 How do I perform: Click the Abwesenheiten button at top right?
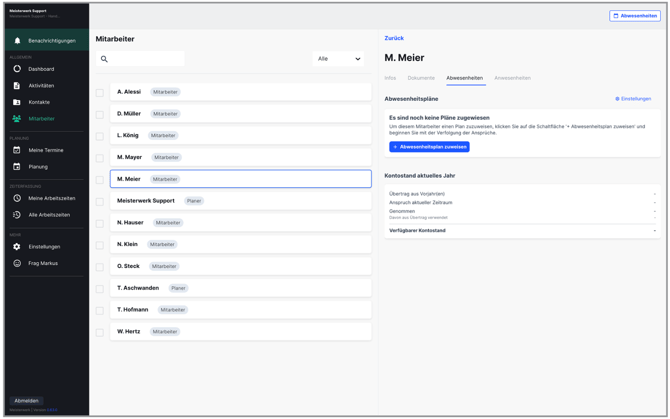[x=635, y=16]
